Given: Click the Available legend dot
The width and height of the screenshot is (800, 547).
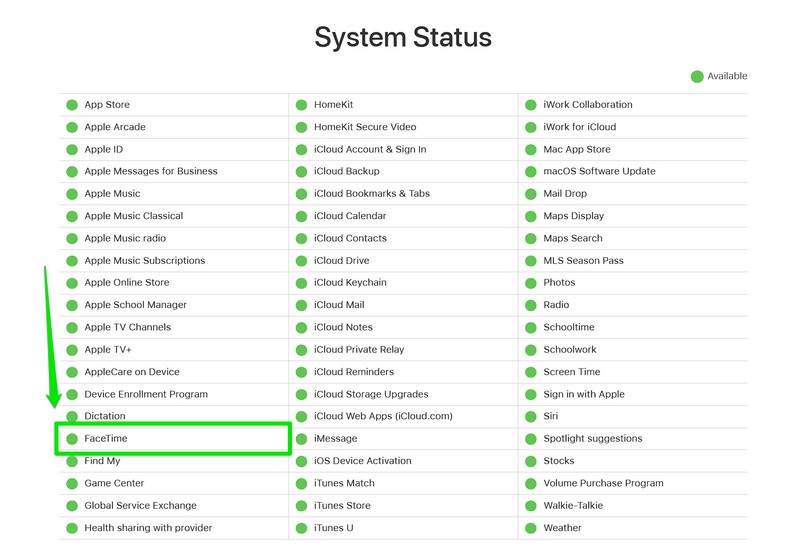Looking at the screenshot, I should 697,77.
